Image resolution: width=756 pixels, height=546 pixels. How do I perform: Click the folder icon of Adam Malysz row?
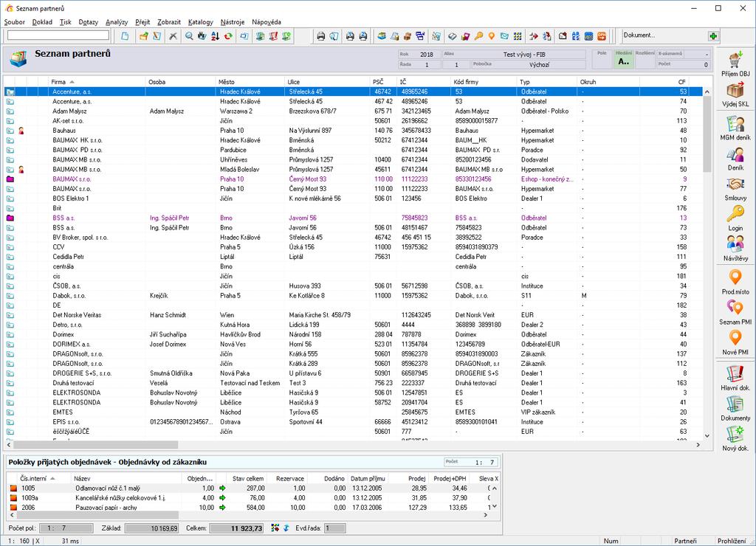(x=10, y=111)
